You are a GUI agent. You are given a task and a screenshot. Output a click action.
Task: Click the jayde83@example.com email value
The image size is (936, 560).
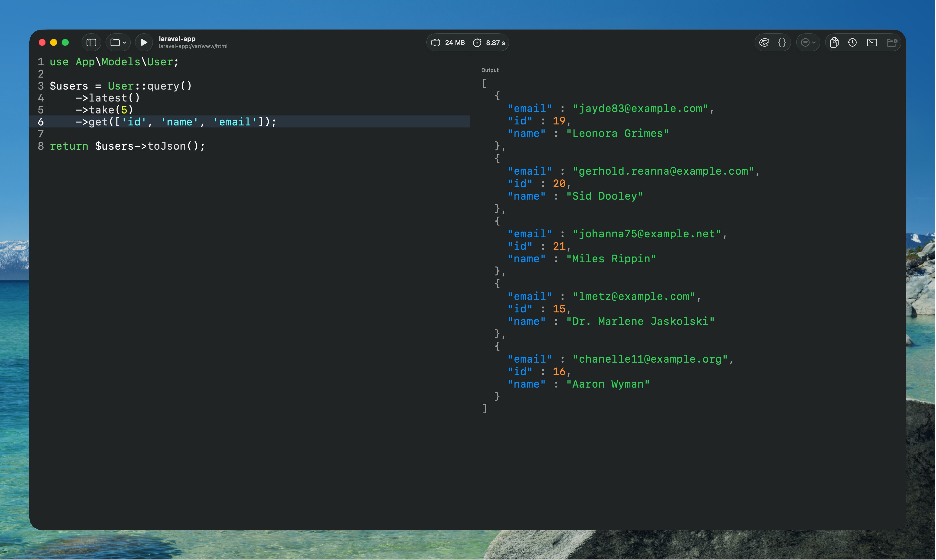[x=640, y=109]
